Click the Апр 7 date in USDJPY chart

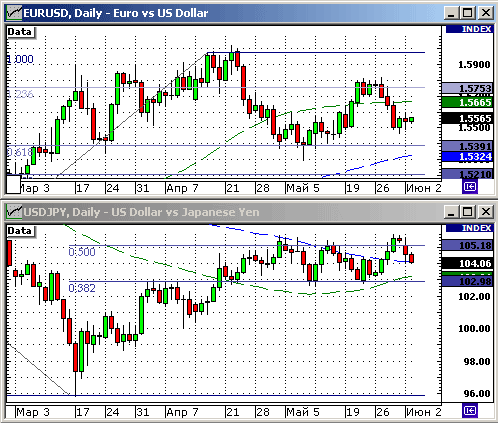[x=182, y=412]
